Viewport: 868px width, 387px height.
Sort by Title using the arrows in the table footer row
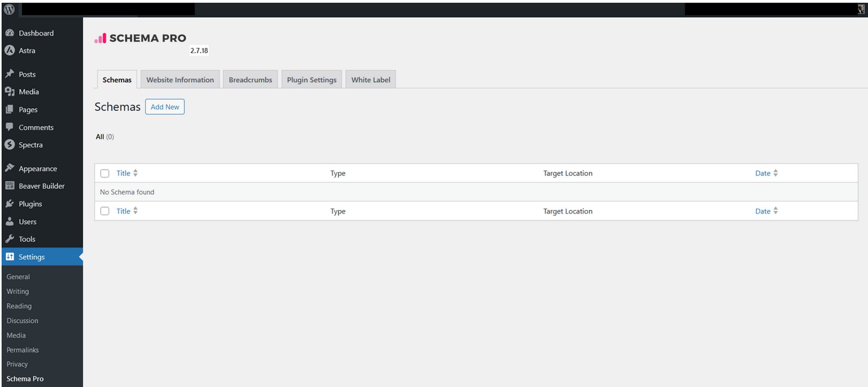[135, 211]
